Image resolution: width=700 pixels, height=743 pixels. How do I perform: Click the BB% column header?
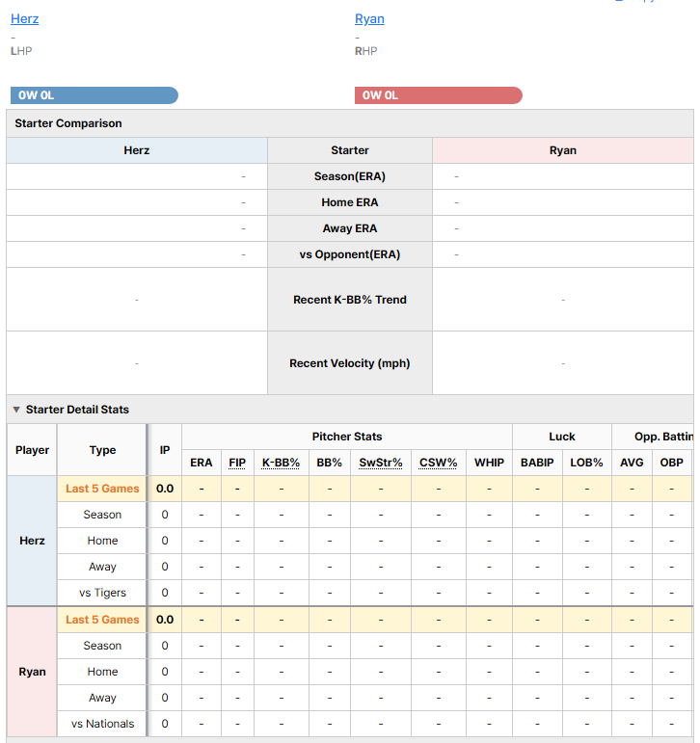pos(329,463)
